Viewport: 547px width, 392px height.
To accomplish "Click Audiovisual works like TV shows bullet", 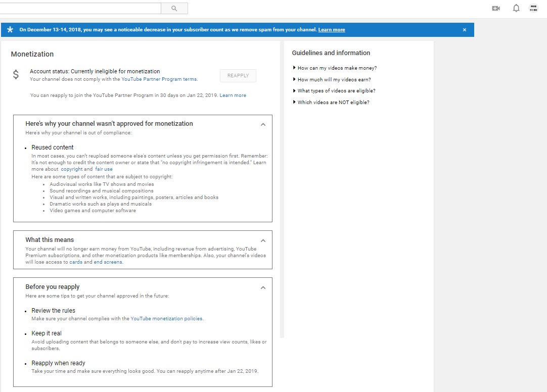I will tap(102, 184).
